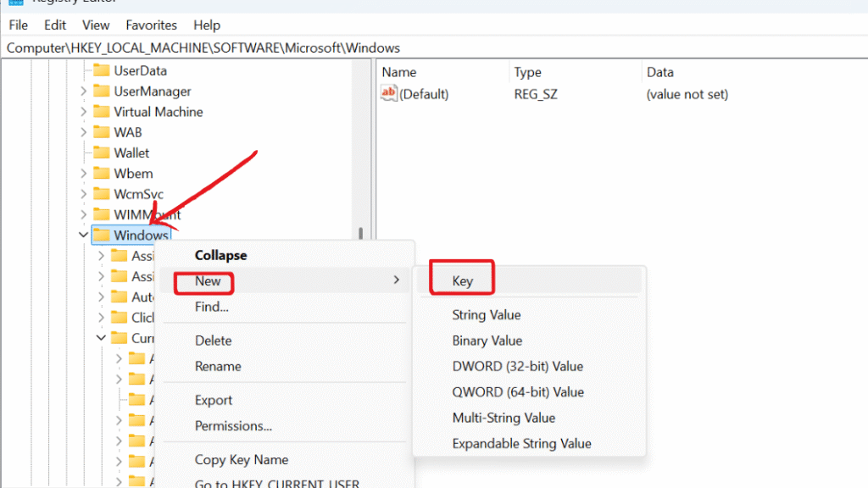The image size is (868, 488).
Task: Click the New submenu arrow
Action: click(x=397, y=280)
